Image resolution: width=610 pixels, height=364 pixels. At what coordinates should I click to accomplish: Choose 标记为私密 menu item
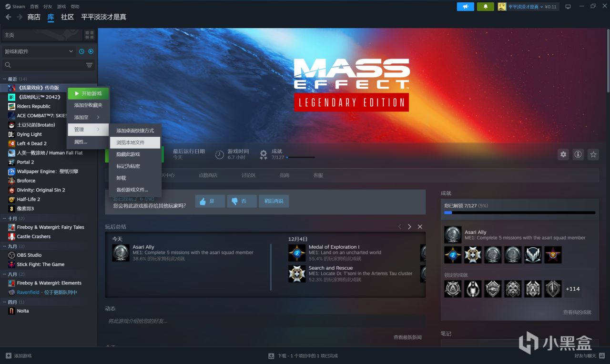pos(135,166)
